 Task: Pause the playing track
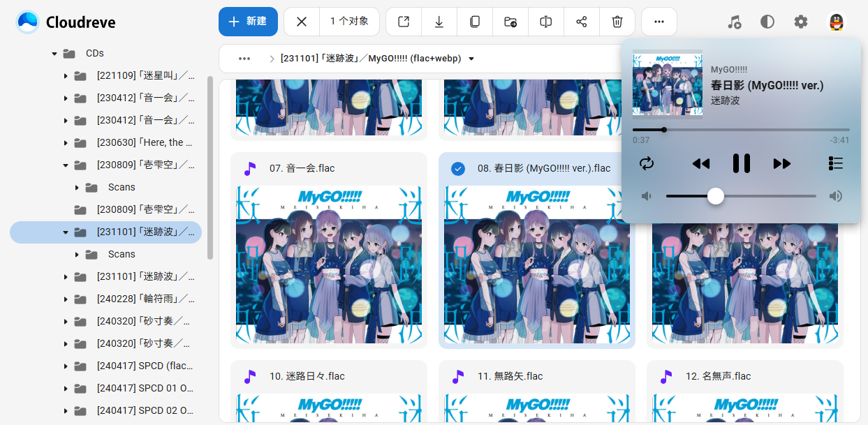(x=741, y=163)
